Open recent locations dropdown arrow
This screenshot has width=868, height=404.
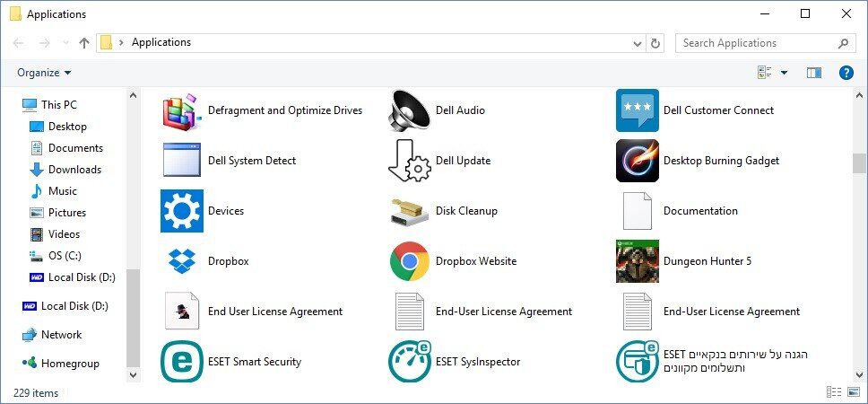(x=65, y=43)
